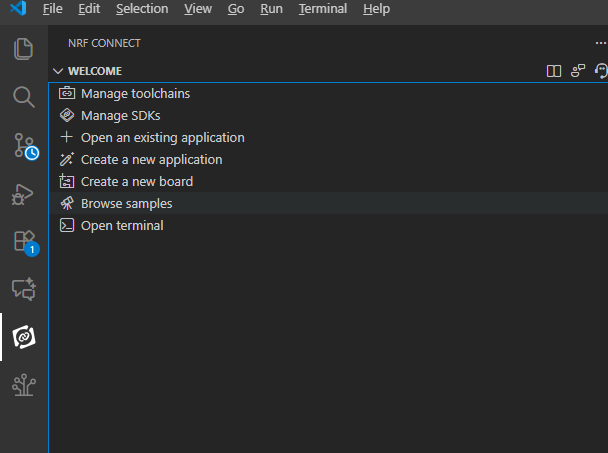608x453 pixels.
Task: Open the Go menu
Action: point(236,9)
